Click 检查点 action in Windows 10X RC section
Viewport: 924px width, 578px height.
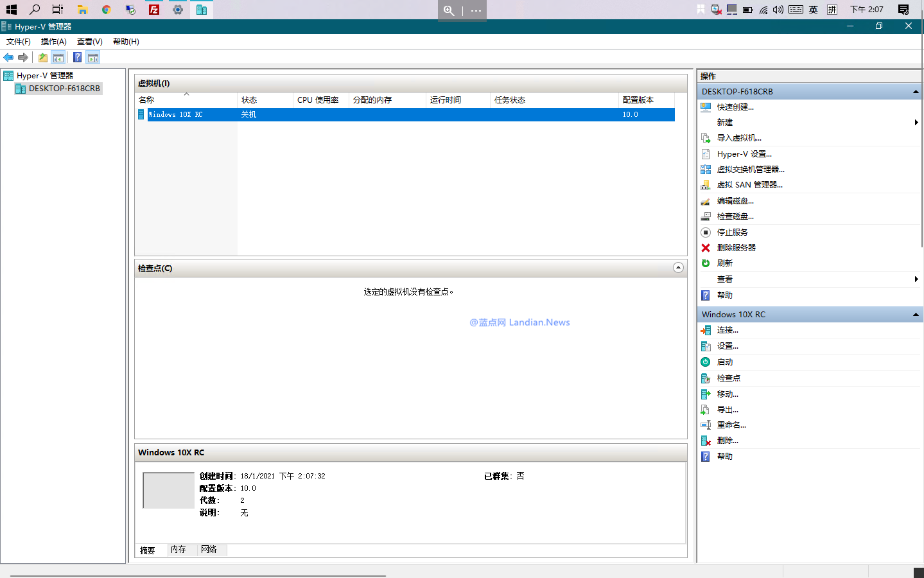pos(728,378)
